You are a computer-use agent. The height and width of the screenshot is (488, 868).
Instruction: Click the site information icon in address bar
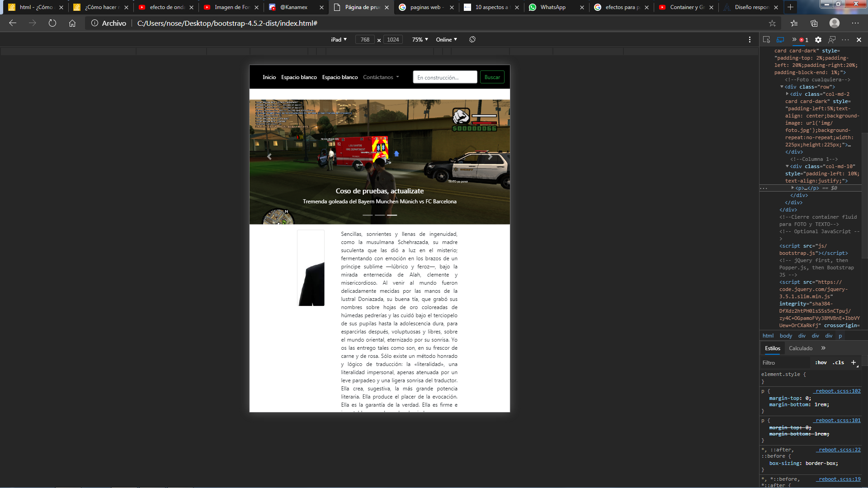[94, 23]
